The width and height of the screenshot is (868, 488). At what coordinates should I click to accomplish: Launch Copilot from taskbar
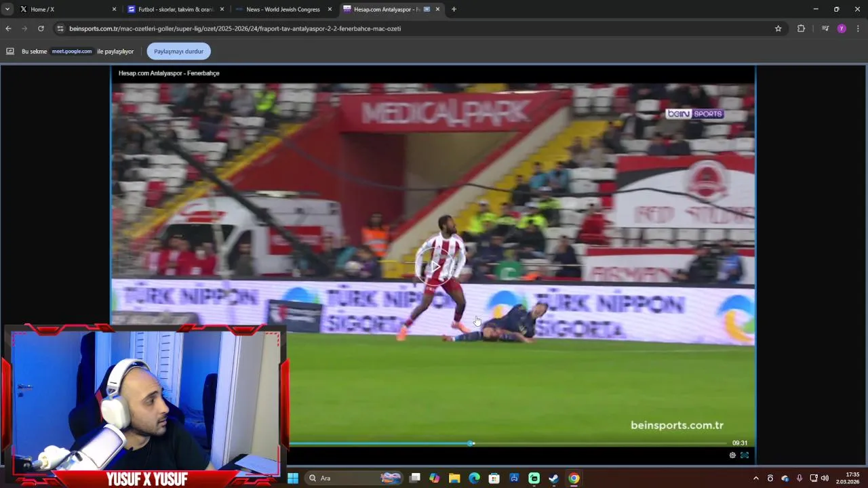(435, 479)
